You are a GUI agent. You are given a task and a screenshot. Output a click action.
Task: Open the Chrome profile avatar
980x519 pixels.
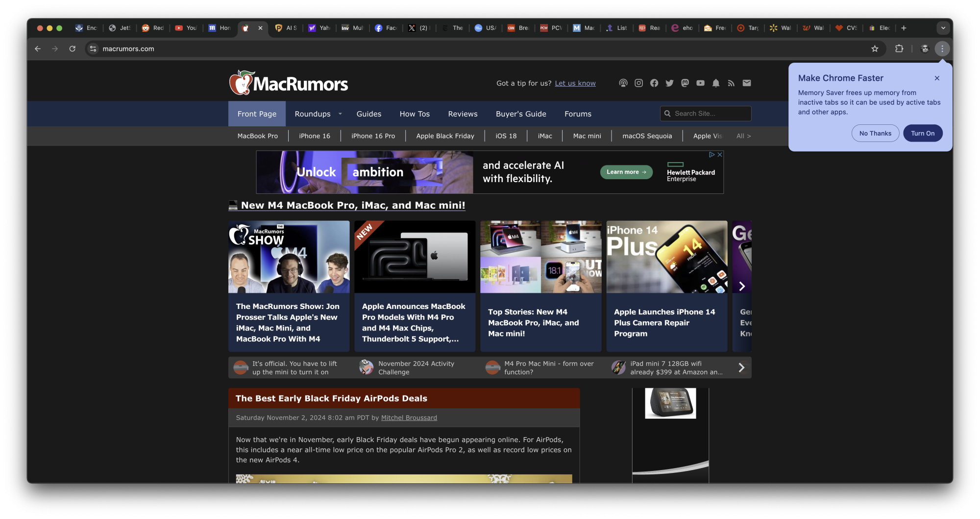click(x=925, y=48)
